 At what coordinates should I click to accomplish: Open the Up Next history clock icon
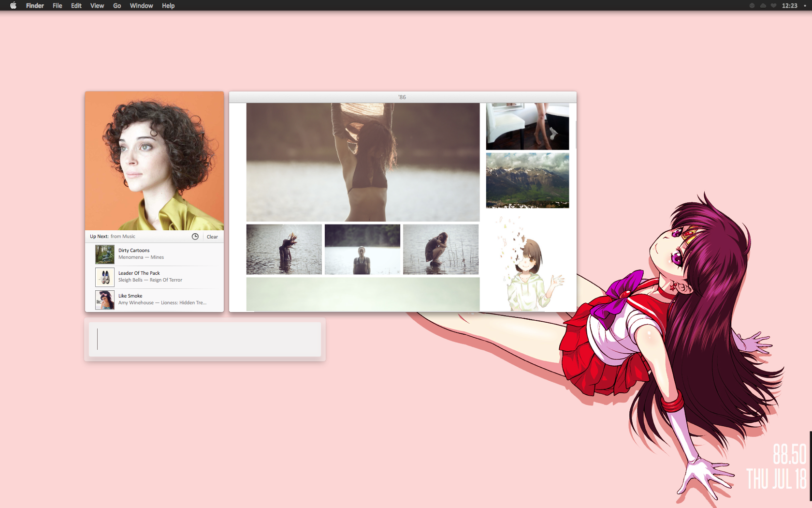coord(195,237)
